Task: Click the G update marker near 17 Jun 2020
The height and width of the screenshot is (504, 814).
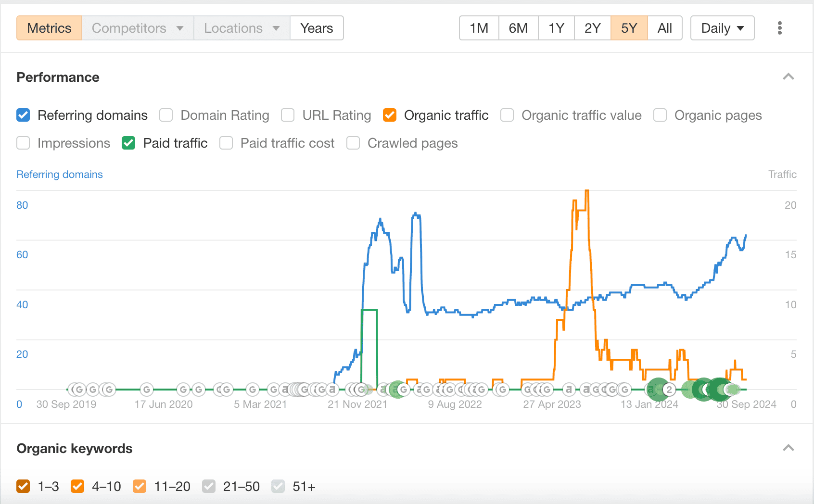Action: point(147,389)
